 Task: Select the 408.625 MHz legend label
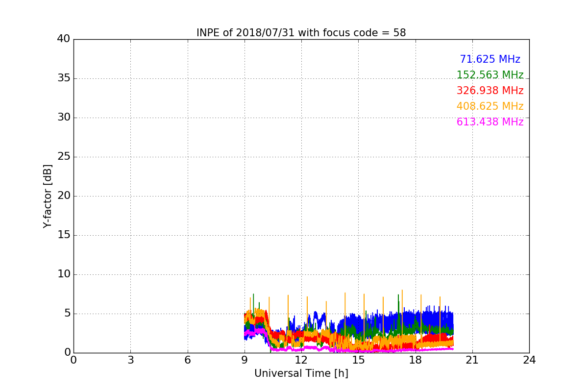click(490, 106)
